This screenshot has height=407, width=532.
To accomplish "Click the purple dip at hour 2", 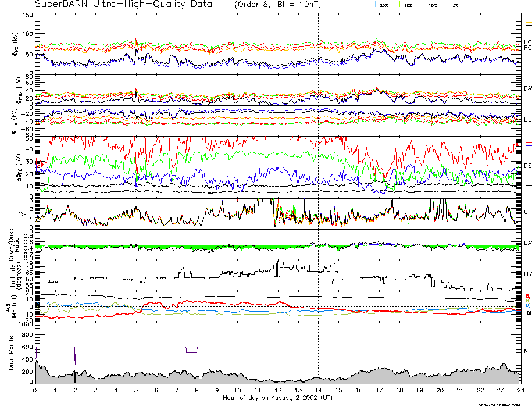I will click(75, 356).
